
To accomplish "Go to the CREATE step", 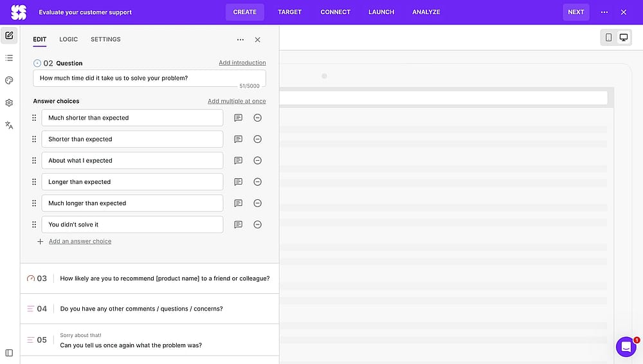I will [245, 12].
